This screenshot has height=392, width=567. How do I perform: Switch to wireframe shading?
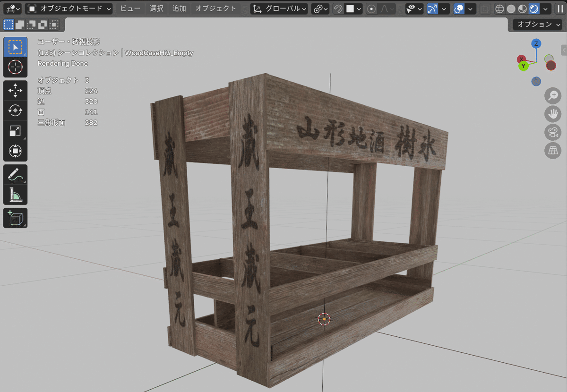499,9
